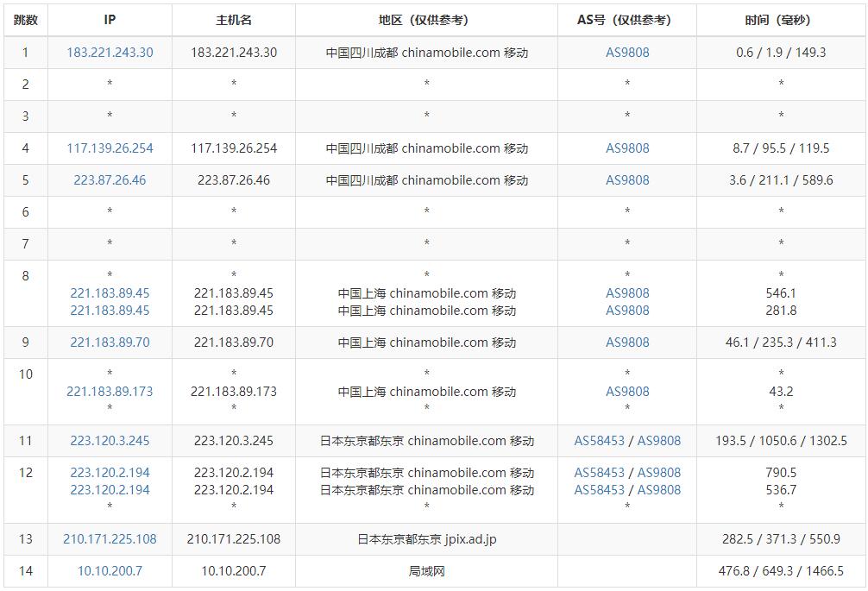Click the AS9808 link in hop 10 row
This screenshot has width=868, height=591.
click(627, 392)
